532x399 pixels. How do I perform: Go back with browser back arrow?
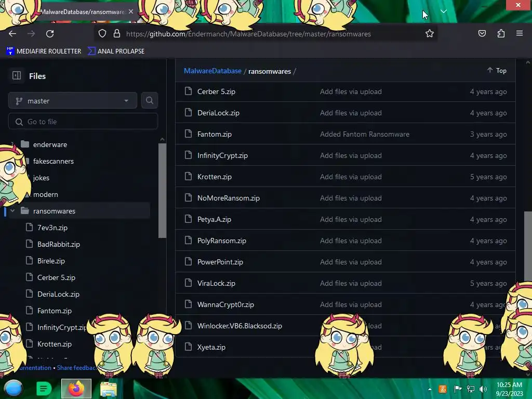12,34
